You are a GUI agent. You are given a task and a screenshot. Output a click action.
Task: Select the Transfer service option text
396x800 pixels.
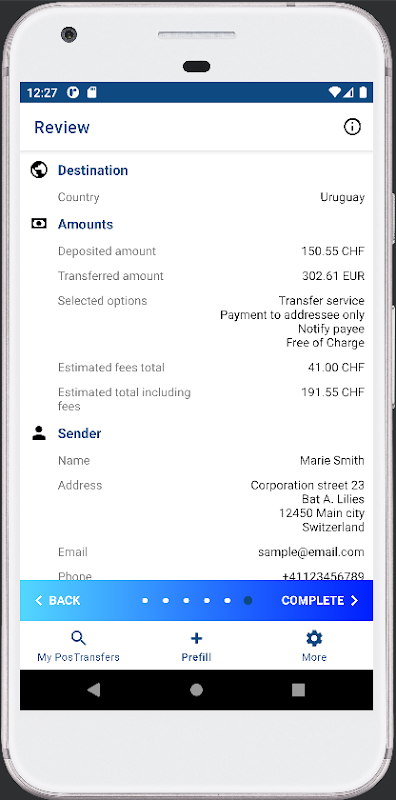[x=321, y=301]
